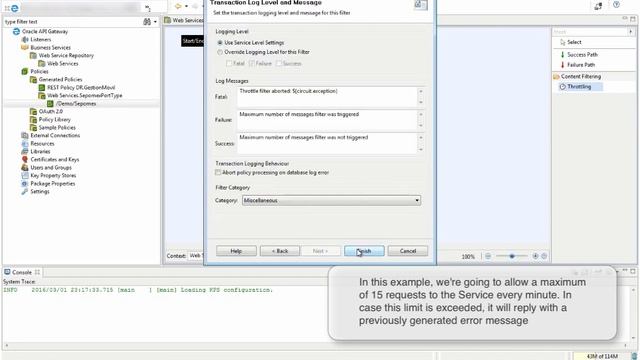This screenshot has width=640, height=360.
Task: Click the Policies folder icon
Action: [x=24, y=71]
